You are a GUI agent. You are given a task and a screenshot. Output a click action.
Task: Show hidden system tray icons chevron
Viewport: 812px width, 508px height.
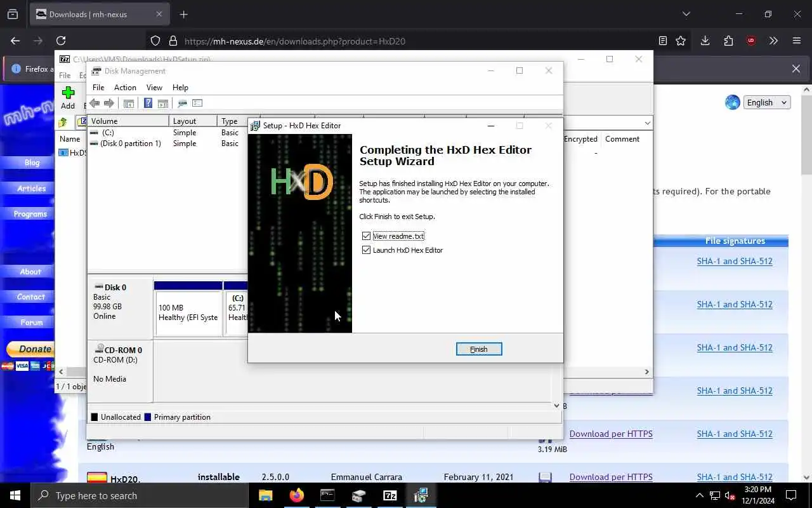point(700,495)
